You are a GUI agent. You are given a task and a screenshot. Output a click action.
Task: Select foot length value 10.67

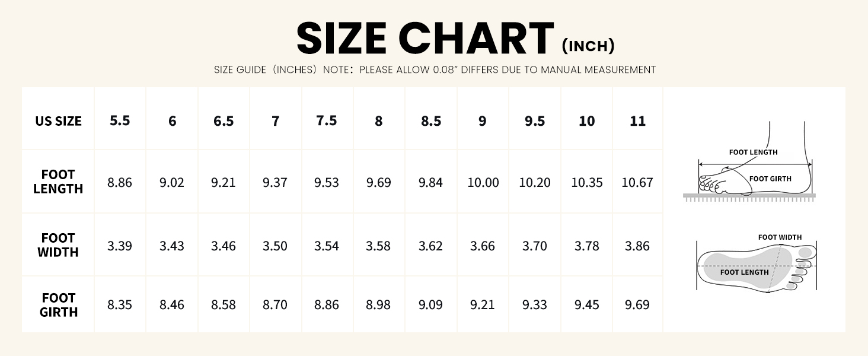(x=637, y=183)
